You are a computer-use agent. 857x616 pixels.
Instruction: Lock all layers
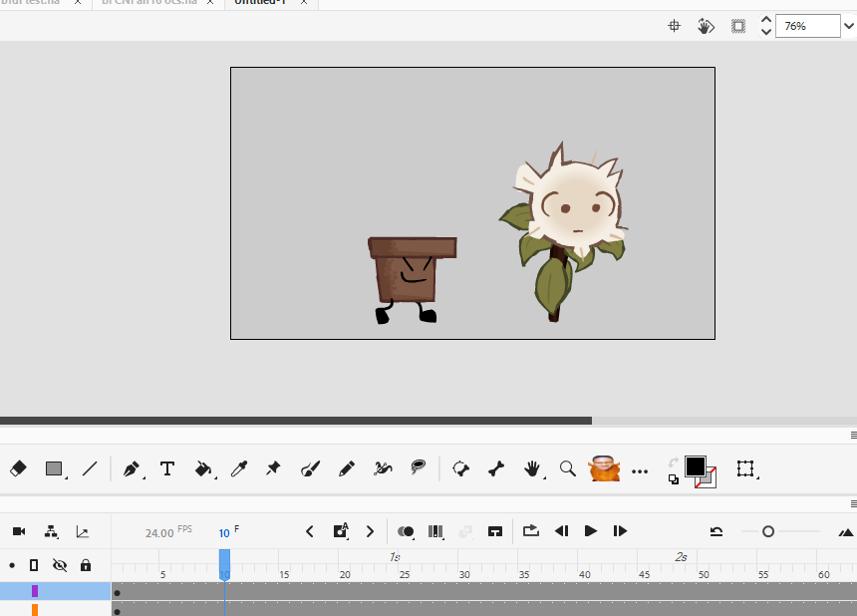point(86,565)
